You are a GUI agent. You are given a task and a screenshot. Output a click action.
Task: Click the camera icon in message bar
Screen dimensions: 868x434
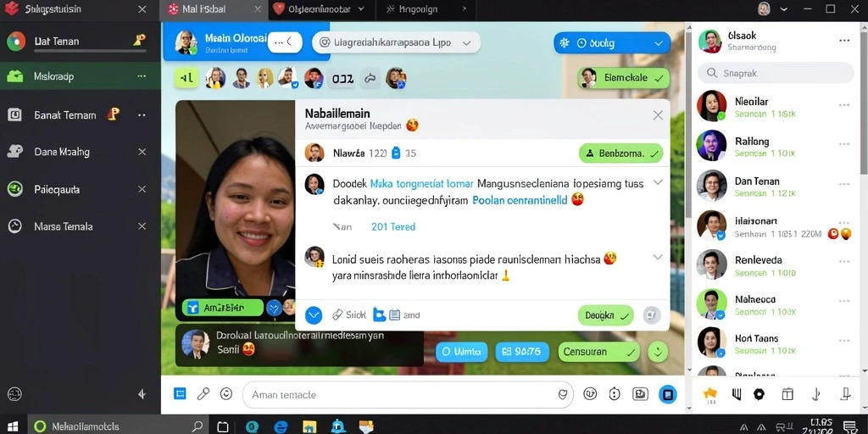(641, 394)
